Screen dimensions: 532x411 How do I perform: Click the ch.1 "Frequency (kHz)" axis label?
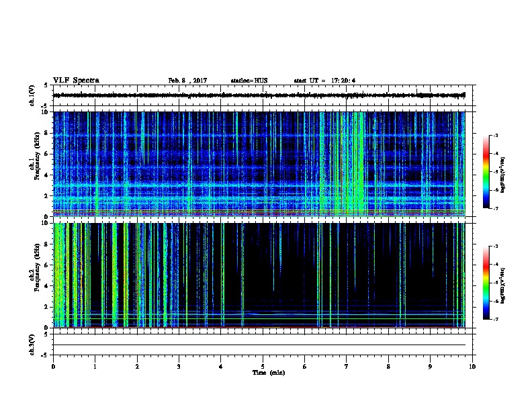(x=37, y=156)
